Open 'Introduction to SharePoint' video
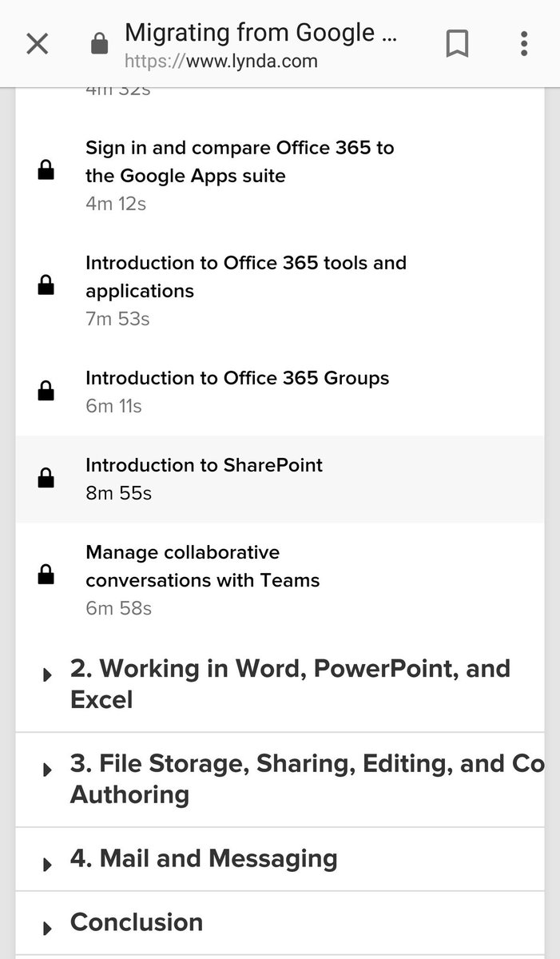This screenshot has width=560, height=959. point(204,465)
